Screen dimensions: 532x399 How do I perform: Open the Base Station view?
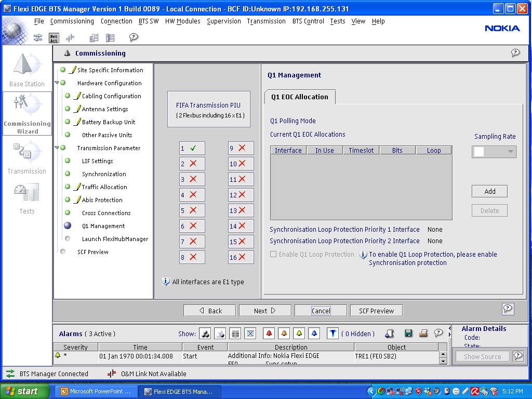pos(27,70)
